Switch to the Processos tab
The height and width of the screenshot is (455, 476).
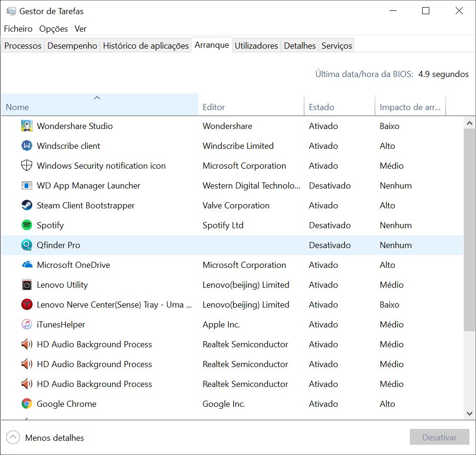click(23, 45)
